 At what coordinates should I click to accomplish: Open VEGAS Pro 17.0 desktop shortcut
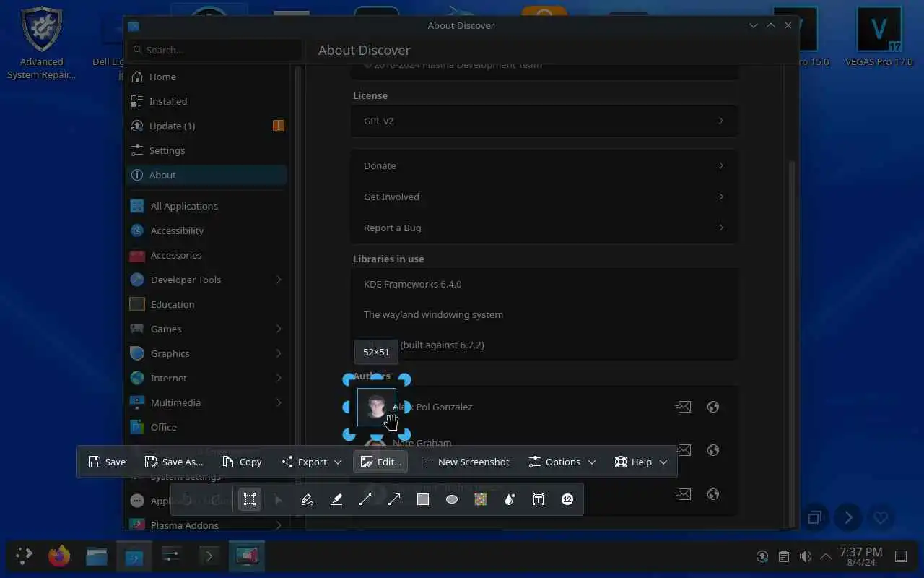pyautogui.click(x=879, y=38)
